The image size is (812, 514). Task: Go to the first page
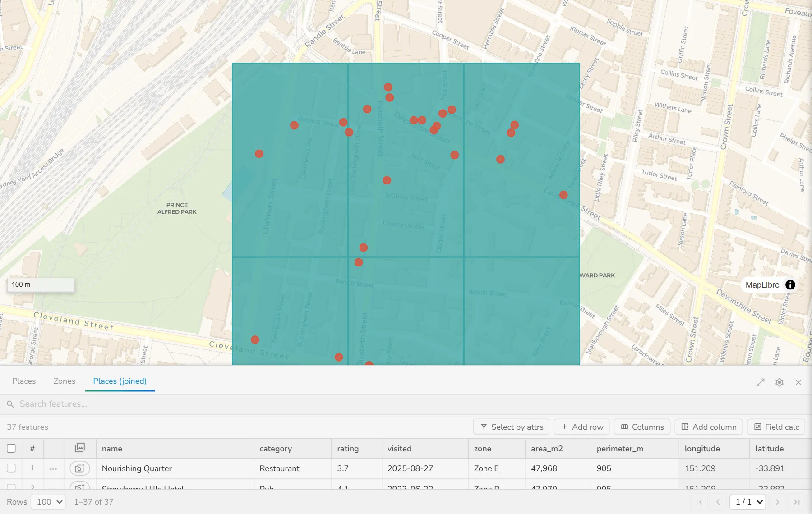click(699, 502)
